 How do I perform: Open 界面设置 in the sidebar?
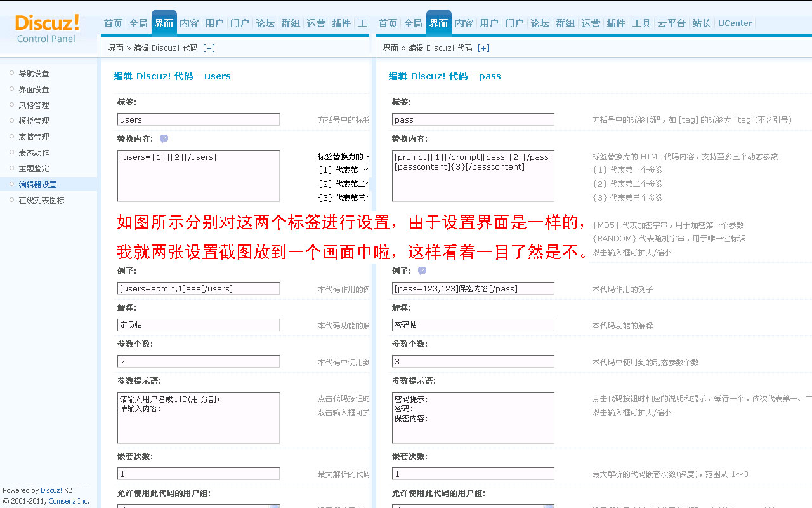(34, 90)
